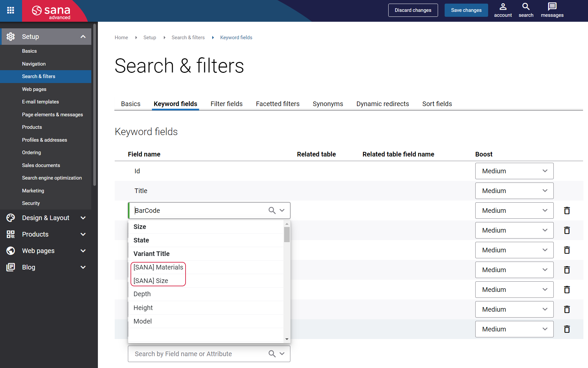The width and height of the screenshot is (588, 368).
Task: Click the magnifier in the bottom search field
Action: click(x=272, y=354)
